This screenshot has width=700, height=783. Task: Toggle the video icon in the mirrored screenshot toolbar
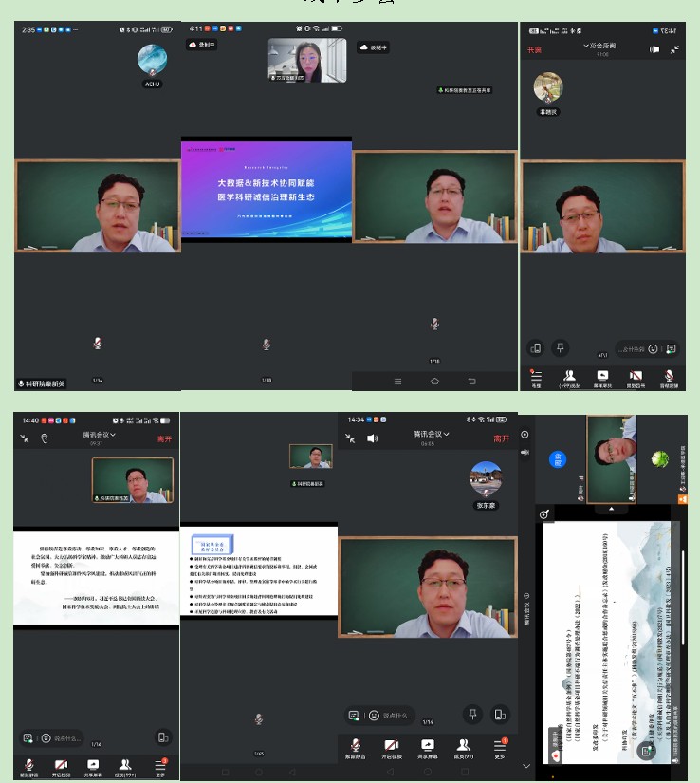click(x=636, y=379)
